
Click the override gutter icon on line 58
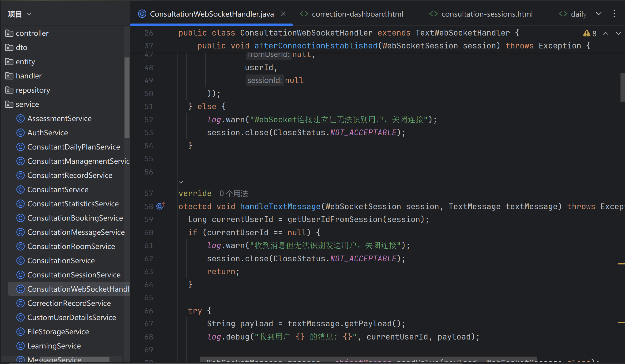coord(160,206)
